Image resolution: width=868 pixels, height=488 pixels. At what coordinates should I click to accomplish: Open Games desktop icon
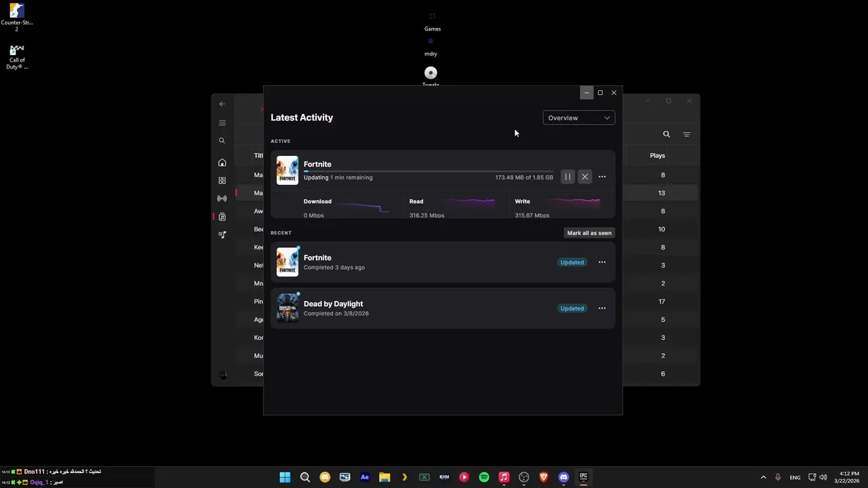(432, 22)
